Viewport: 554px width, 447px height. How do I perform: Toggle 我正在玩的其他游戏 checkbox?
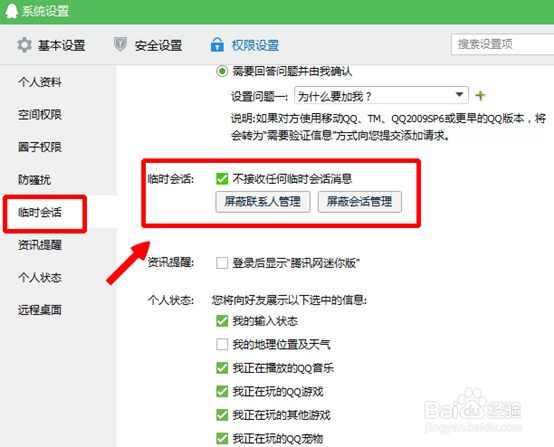[x=222, y=415]
